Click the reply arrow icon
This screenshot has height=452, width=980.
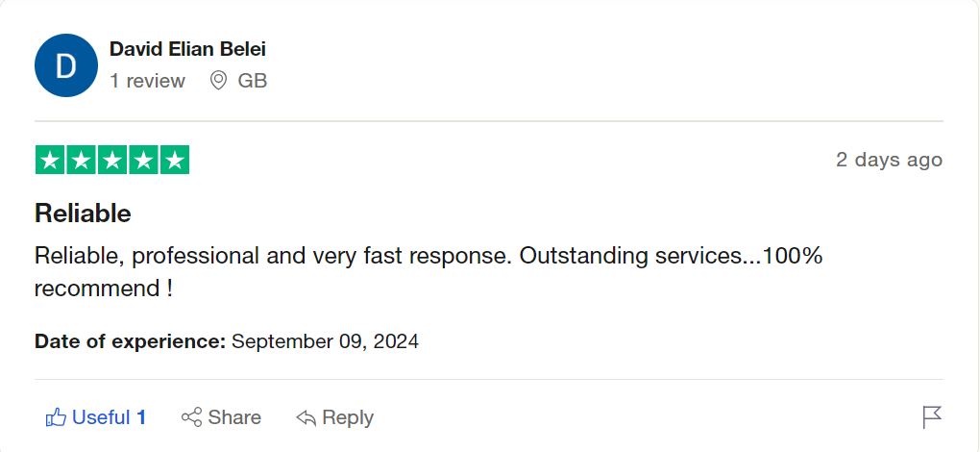306,417
